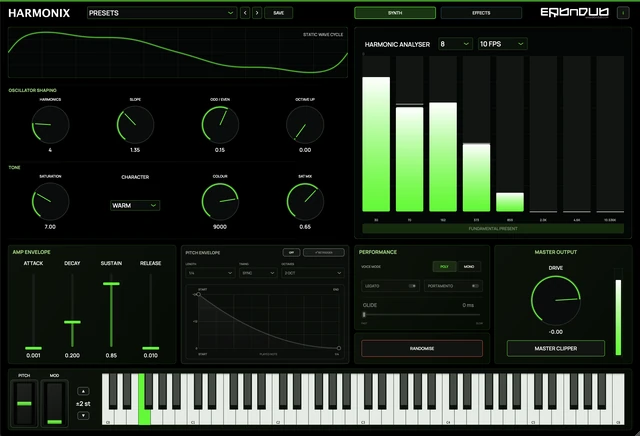Click the Sustain slider handle
Image resolution: width=640 pixels, height=436 pixels.
point(111,283)
